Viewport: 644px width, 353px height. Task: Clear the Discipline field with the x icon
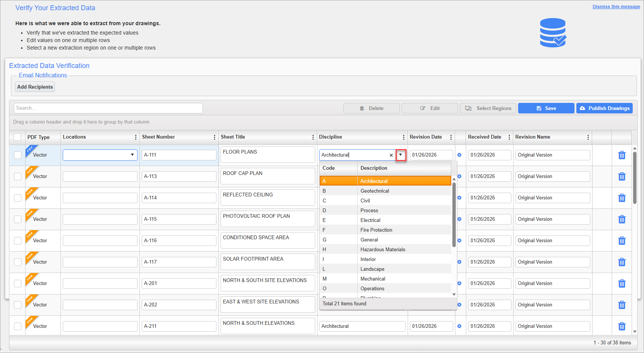pyautogui.click(x=391, y=155)
